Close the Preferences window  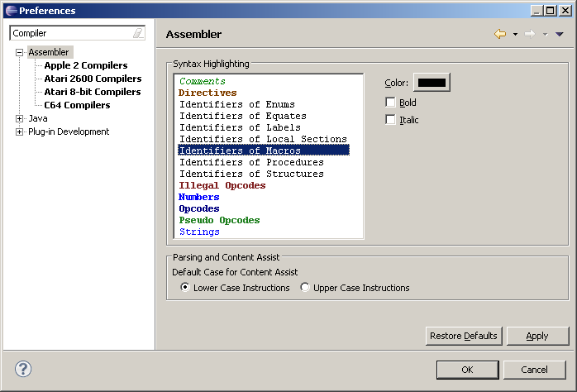coord(565,11)
